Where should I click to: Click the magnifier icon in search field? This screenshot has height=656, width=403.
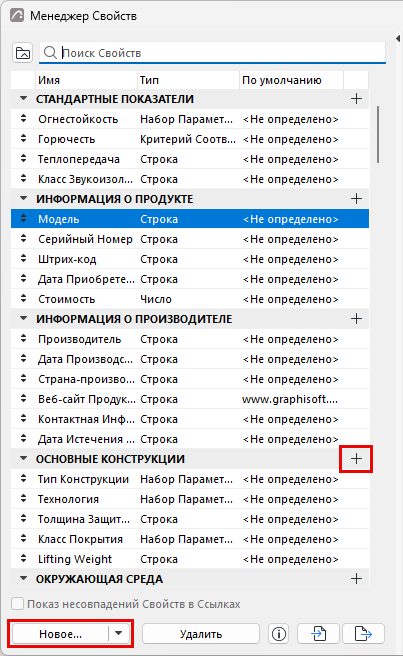point(50,53)
